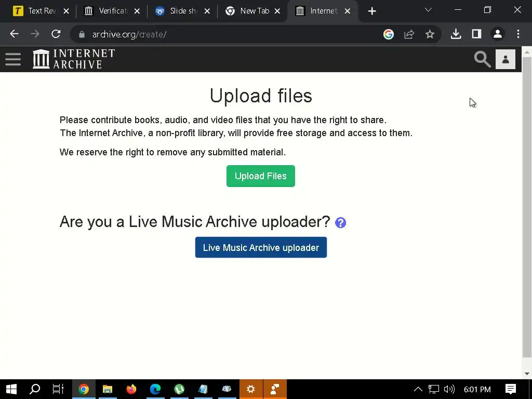Click the page scrollbar up arrow

(527, 52)
